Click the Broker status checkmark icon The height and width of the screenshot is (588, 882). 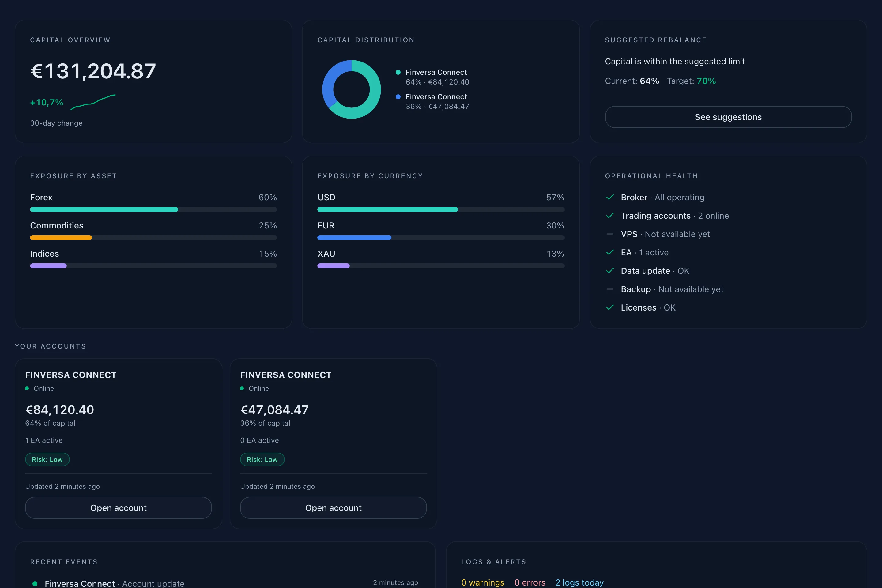coord(610,197)
